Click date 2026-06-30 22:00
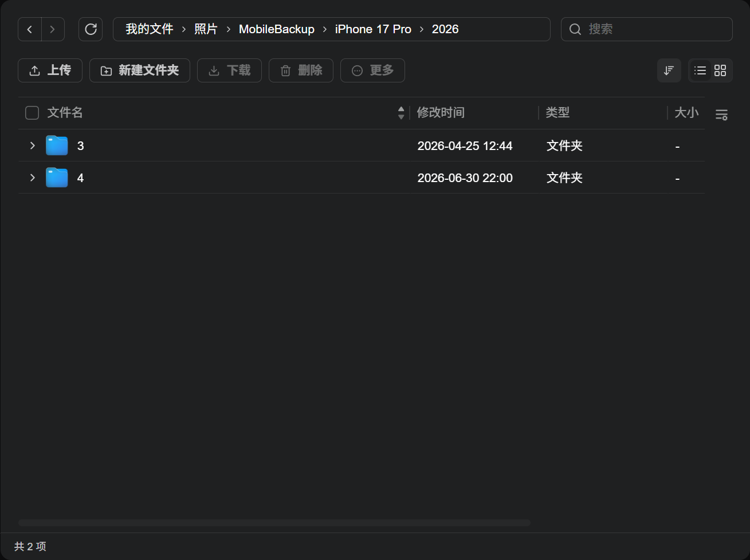 465,178
